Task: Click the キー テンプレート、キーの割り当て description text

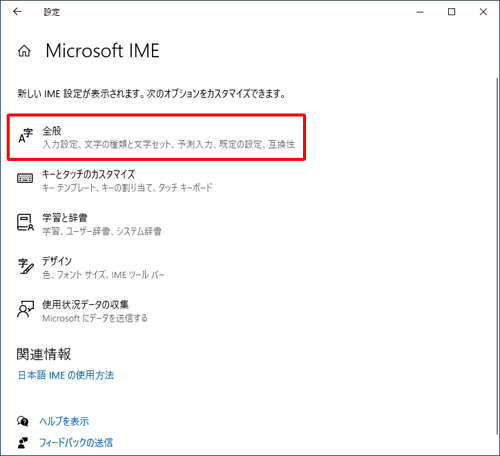Action: (x=127, y=188)
